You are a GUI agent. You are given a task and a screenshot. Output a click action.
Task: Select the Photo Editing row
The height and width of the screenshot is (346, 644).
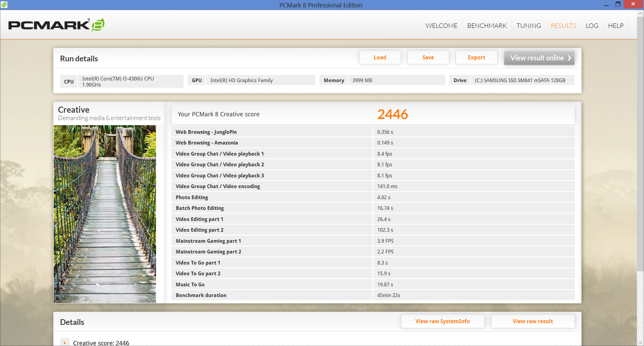coord(373,197)
